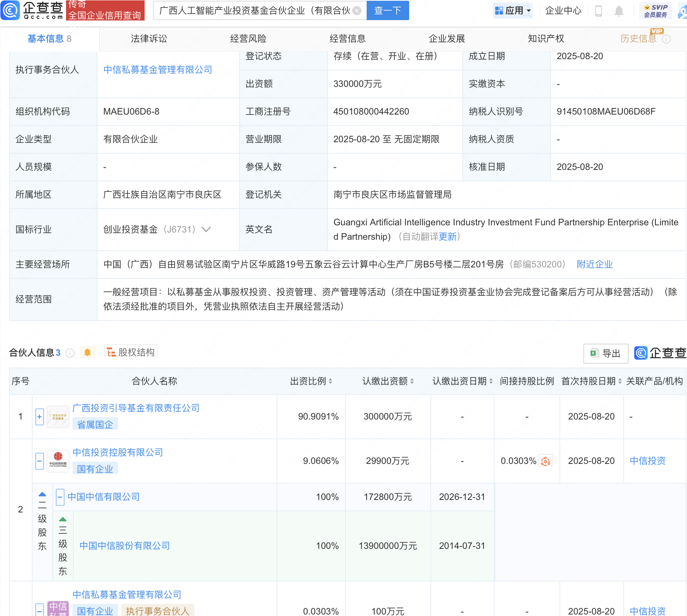
Task: Select organization code MAEU06D6-8
Action: 131,112
